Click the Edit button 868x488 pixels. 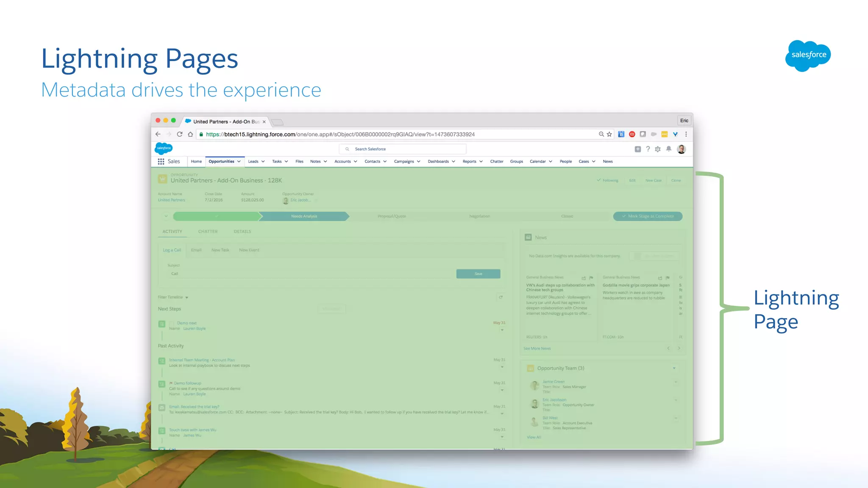(x=632, y=180)
